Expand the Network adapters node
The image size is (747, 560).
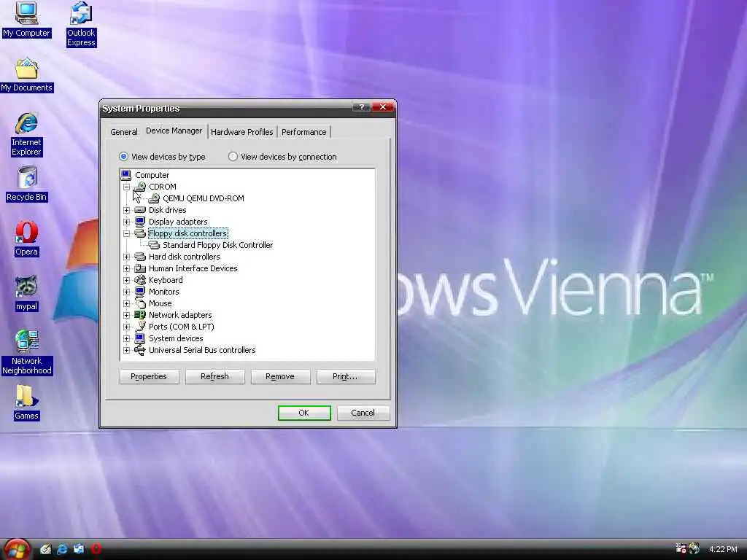pyautogui.click(x=126, y=315)
